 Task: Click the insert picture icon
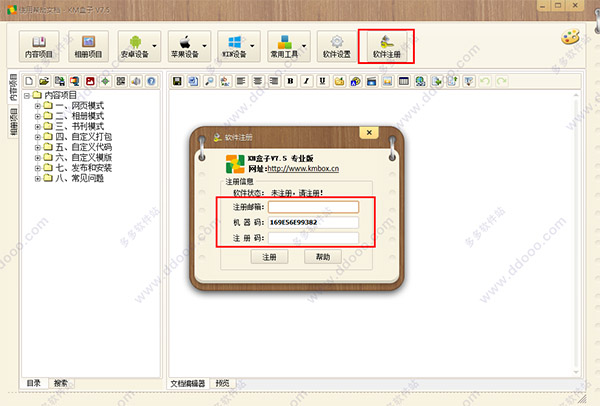[x=388, y=81]
